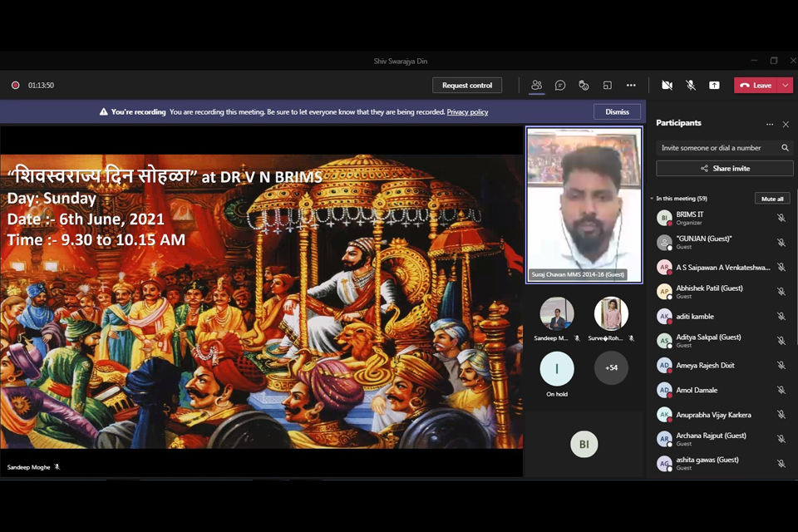Click the Share invite button
Image resolution: width=798 pixels, height=532 pixels.
(x=725, y=169)
